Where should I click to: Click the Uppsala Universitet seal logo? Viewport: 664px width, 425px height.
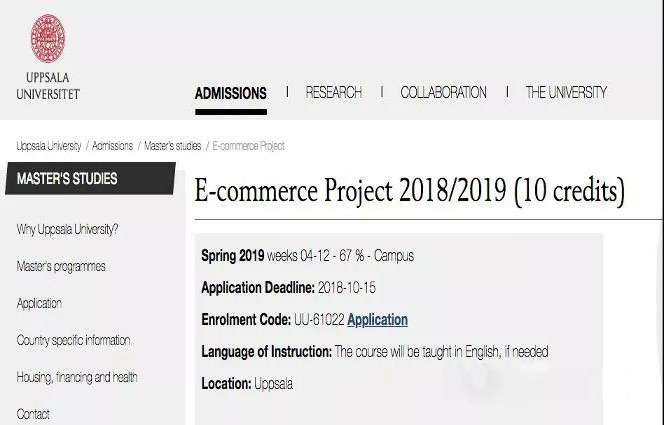pos(48,39)
